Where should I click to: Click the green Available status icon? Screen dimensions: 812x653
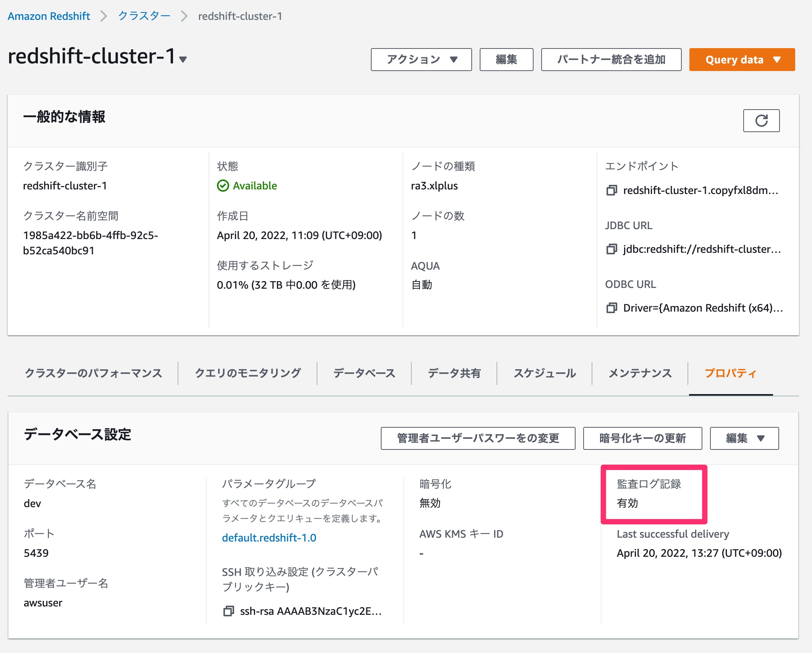click(223, 186)
